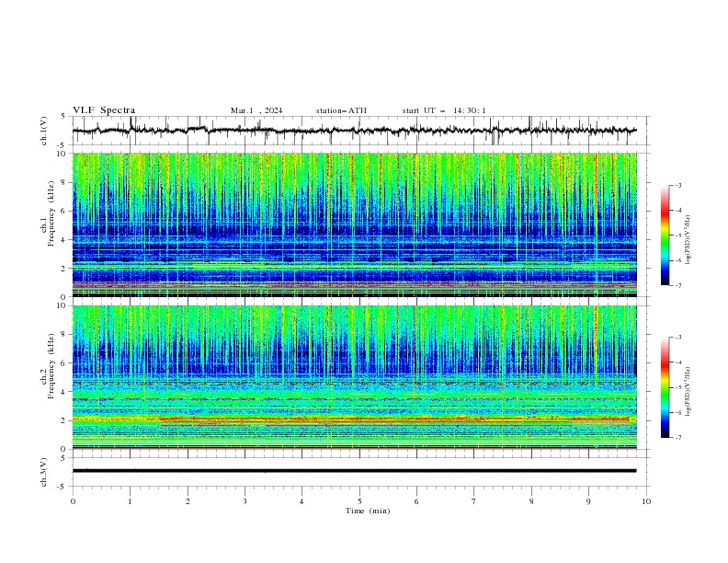Click the "ch.1(V)" waveform axis label

[x=44, y=131]
